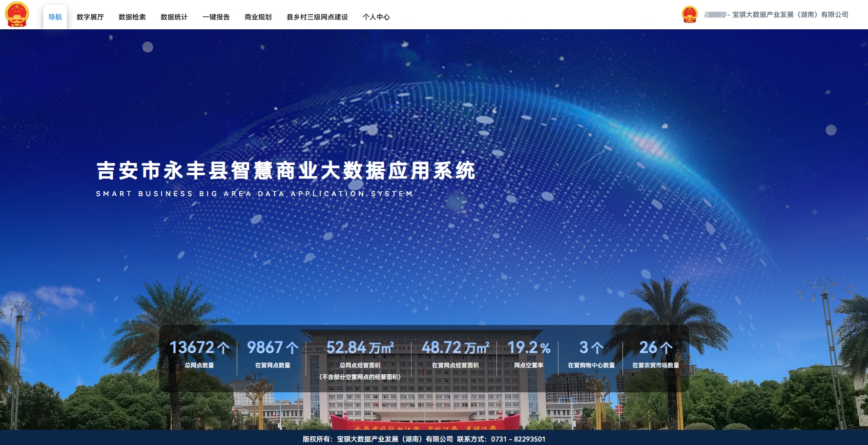The height and width of the screenshot is (445, 868).
Task: Click the national emblem logo at top left
Action: [x=17, y=14]
